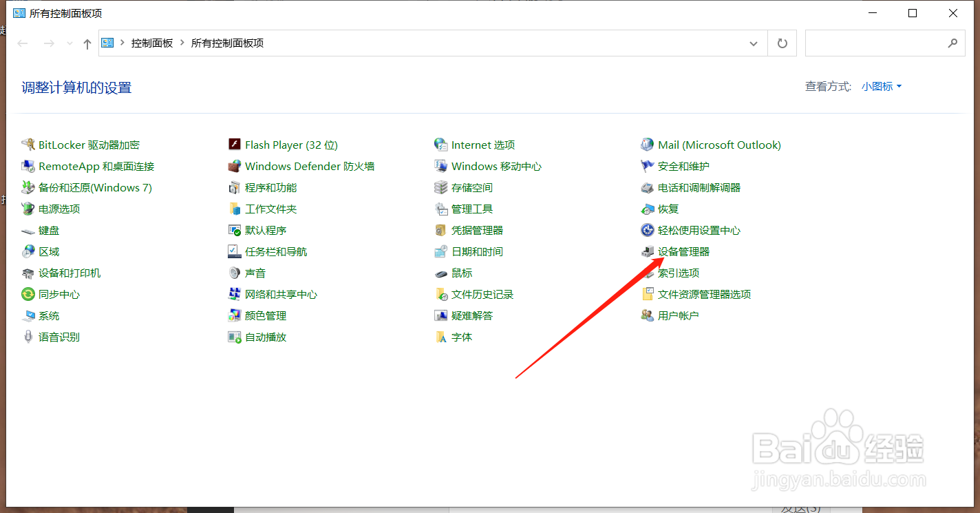Open the recent locations dropdown arrow
The height and width of the screenshot is (513, 980).
click(x=69, y=43)
